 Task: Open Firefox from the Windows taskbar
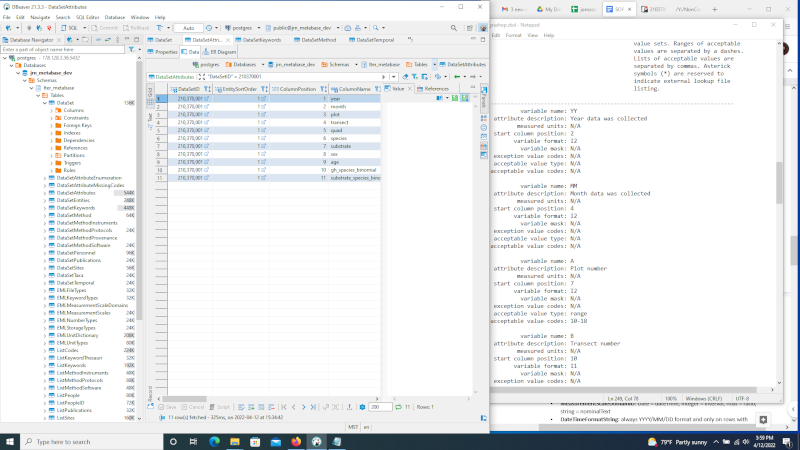(x=296, y=440)
